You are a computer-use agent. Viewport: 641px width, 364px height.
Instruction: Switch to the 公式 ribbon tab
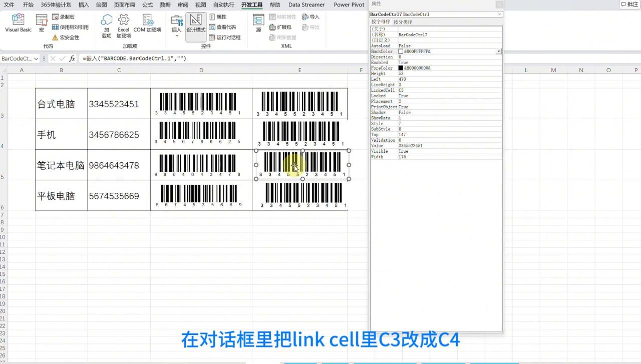[x=147, y=5]
